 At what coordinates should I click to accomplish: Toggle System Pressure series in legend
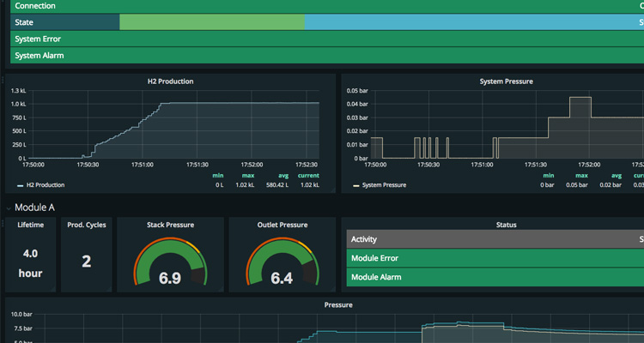tap(383, 184)
